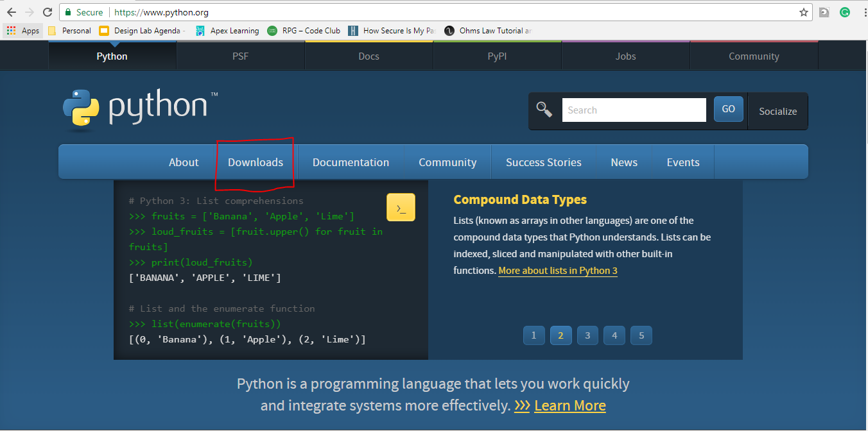Screen dimensions: 868x431
Task: Open the Documentation menu
Action: point(351,162)
